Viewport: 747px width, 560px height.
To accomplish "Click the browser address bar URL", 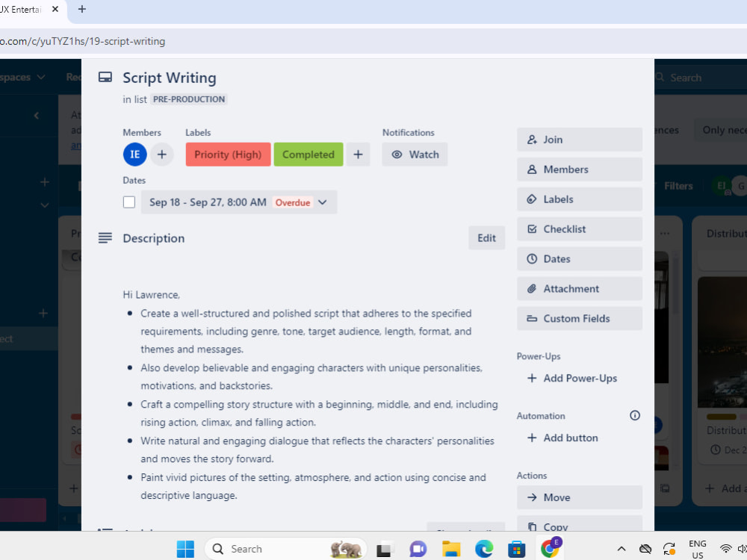I will (82, 41).
